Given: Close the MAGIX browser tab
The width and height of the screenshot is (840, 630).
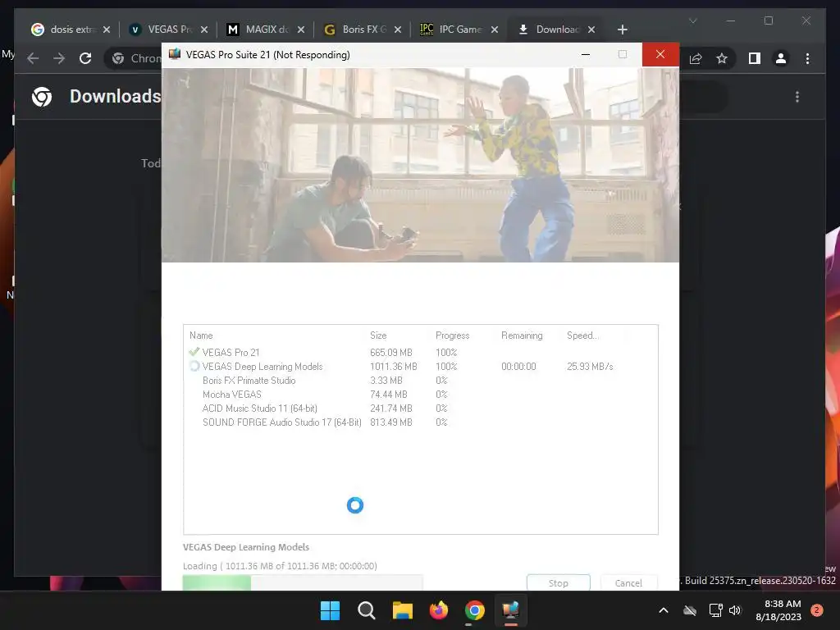Looking at the screenshot, I should (x=301, y=30).
